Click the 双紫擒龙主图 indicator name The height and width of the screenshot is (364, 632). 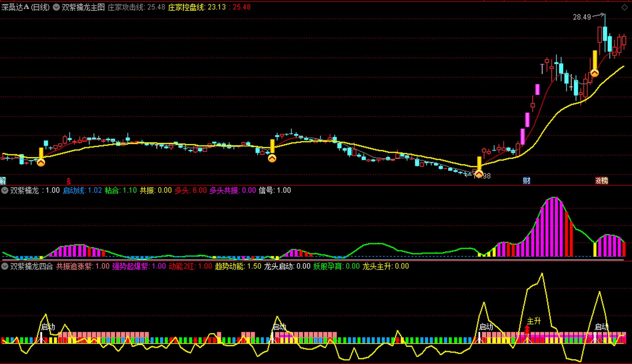(x=83, y=7)
